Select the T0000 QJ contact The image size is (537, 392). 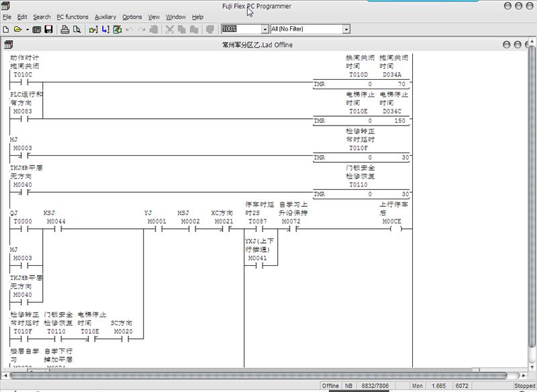click(x=23, y=228)
